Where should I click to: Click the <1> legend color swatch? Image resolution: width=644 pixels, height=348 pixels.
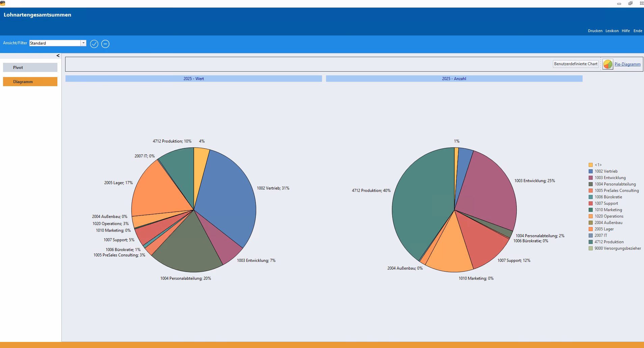click(591, 165)
